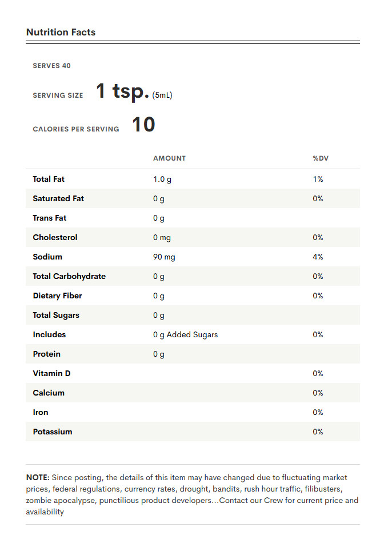392x547 pixels.
Task: Click the 1 tsp. serving size value
Action: pos(122,91)
